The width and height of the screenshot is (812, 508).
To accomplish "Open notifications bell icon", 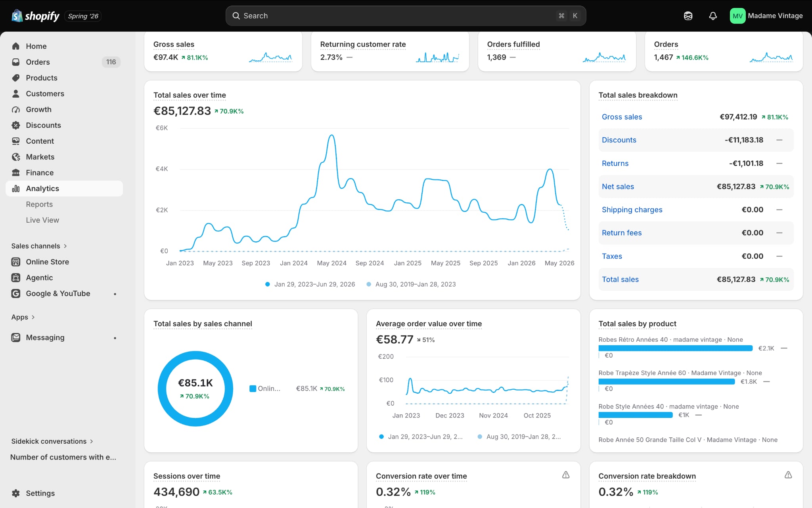I will pyautogui.click(x=713, y=16).
